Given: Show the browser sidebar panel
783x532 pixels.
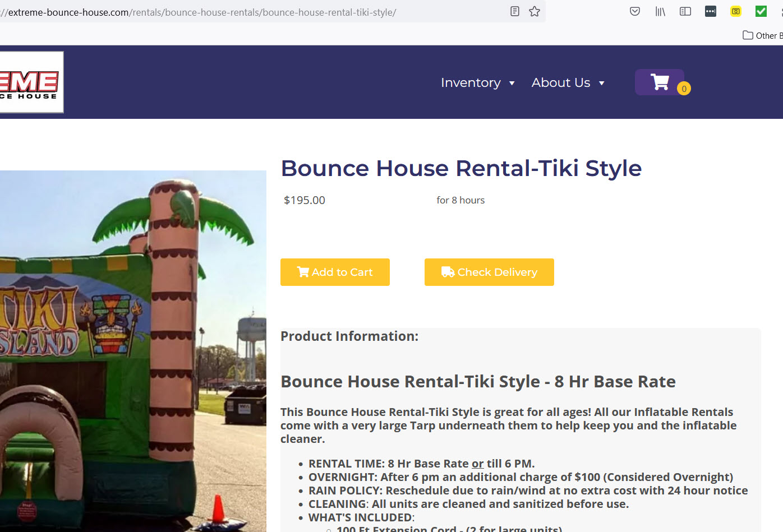Looking at the screenshot, I should point(685,11).
